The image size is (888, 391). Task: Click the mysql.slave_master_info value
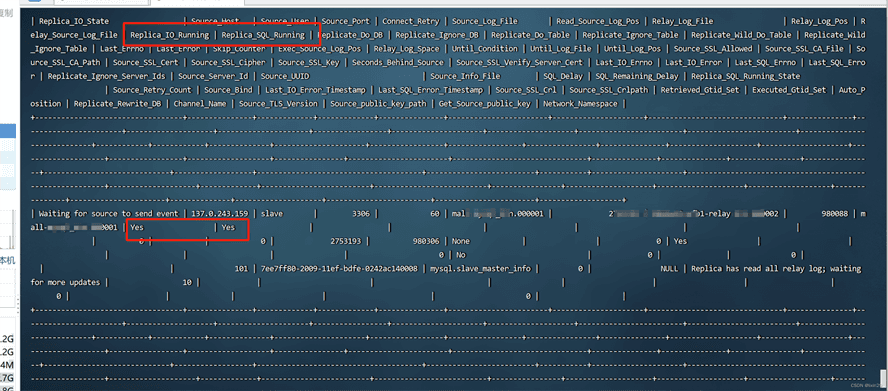[480, 269]
